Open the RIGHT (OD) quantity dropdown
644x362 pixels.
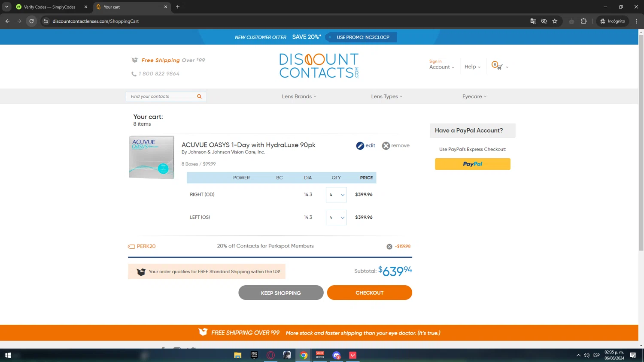click(x=336, y=195)
